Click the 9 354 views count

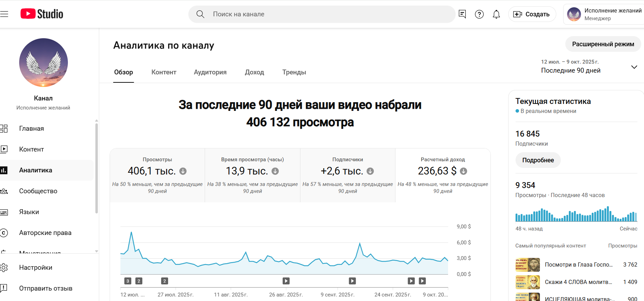525,185
